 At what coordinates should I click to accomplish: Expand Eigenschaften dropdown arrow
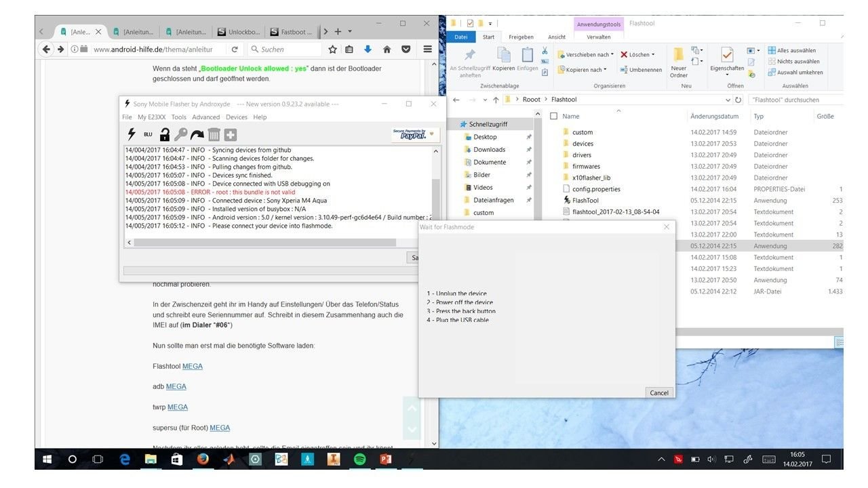point(727,75)
